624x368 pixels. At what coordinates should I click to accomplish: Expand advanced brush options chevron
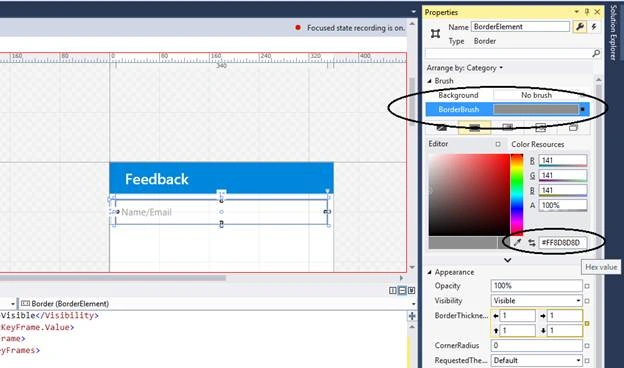(507, 260)
